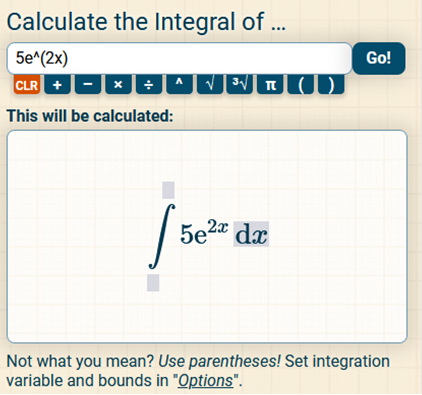
Task: Insert a closing parenthesis
Action: click(331, 85)
